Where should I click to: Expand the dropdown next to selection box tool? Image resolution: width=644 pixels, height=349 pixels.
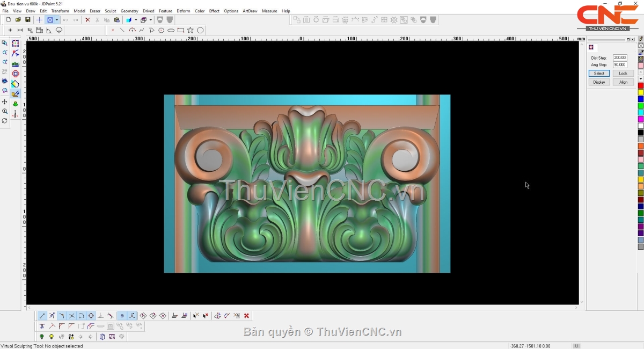[57, 20]
